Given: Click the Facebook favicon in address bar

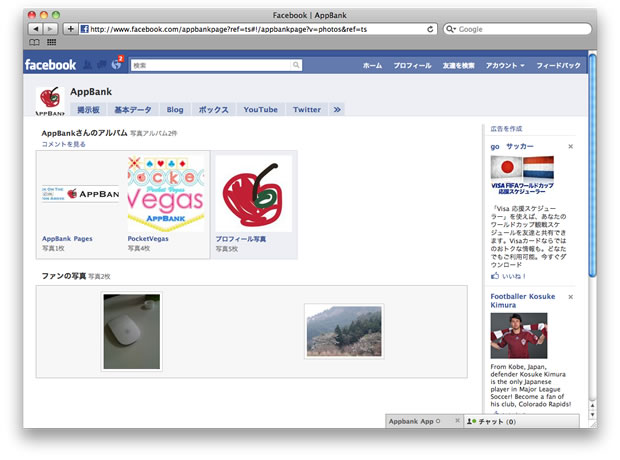Looking at the screenshot, I should [84, 29].
